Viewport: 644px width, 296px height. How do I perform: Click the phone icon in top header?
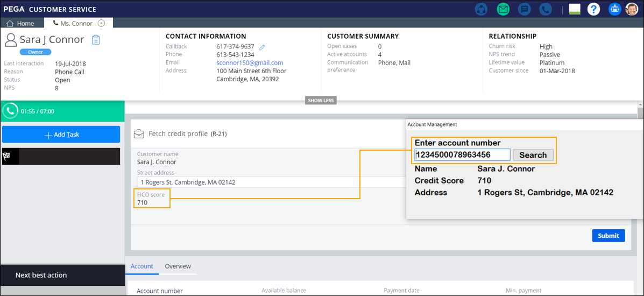[544, 9]
